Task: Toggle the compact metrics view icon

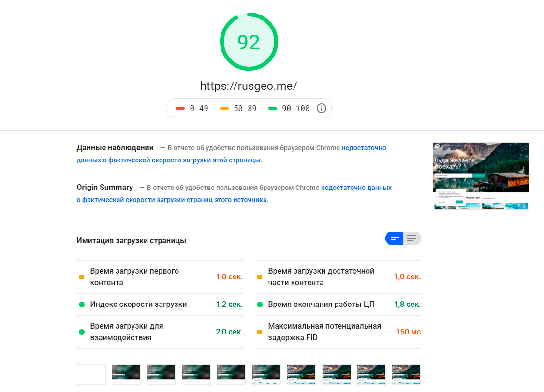Action: click(394, 238)
